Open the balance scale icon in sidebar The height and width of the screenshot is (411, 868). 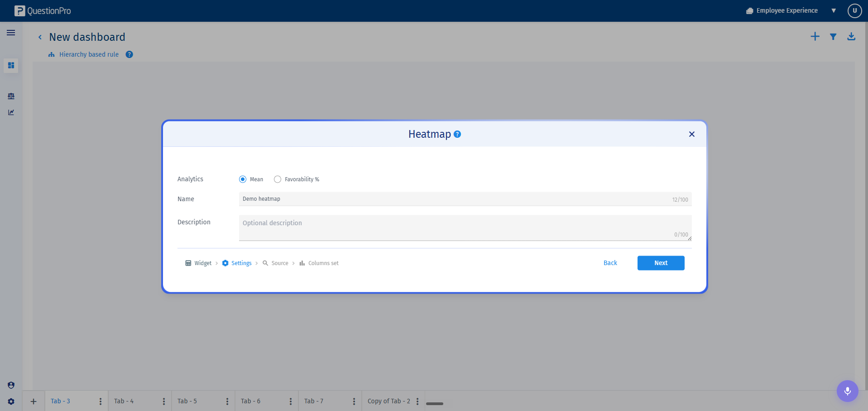11,96
